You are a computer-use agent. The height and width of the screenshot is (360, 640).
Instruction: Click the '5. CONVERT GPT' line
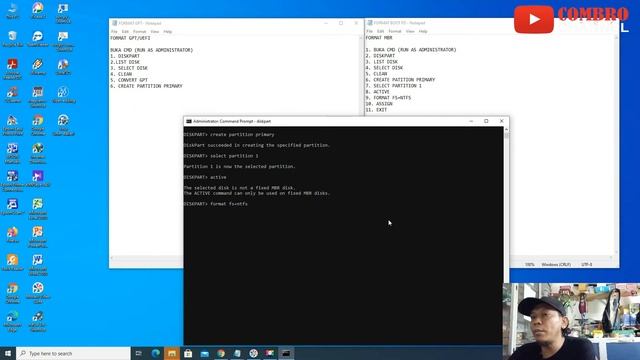coord(129,80)
